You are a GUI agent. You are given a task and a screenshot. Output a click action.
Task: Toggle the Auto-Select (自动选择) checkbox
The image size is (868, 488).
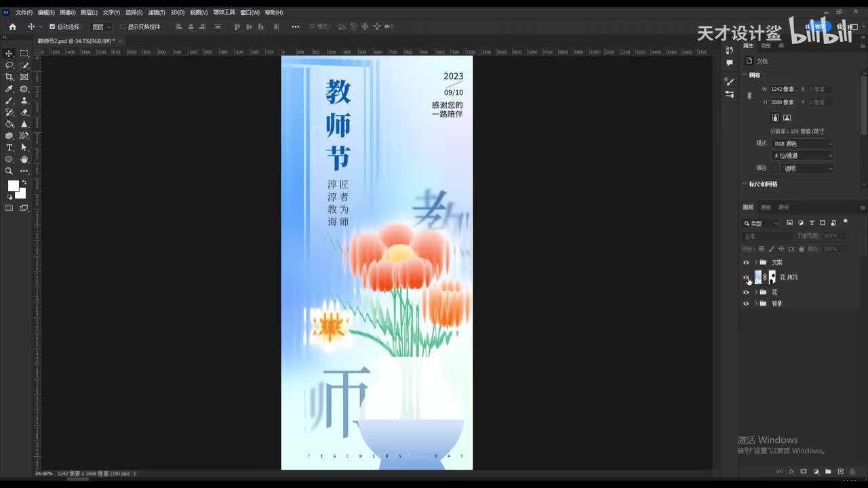point(52,26)
